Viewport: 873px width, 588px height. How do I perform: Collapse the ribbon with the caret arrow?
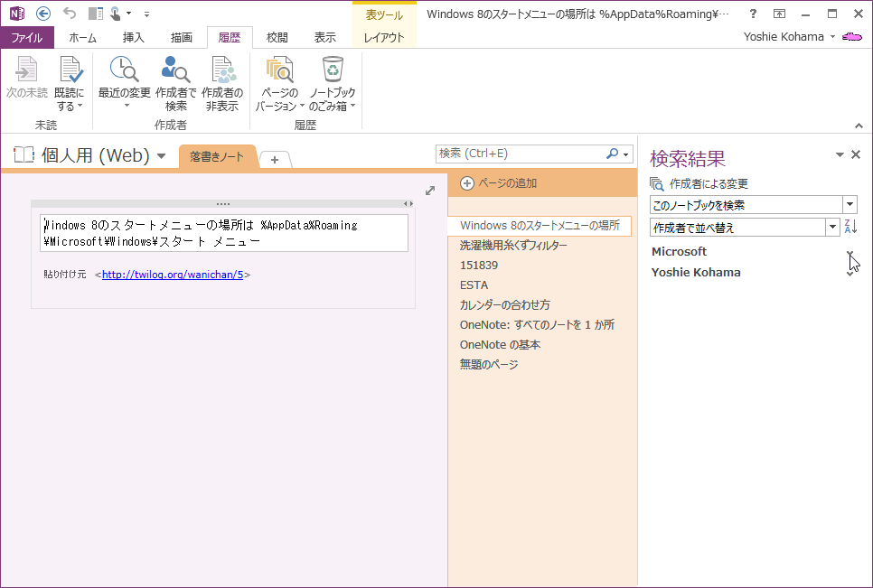coord(859,126)
